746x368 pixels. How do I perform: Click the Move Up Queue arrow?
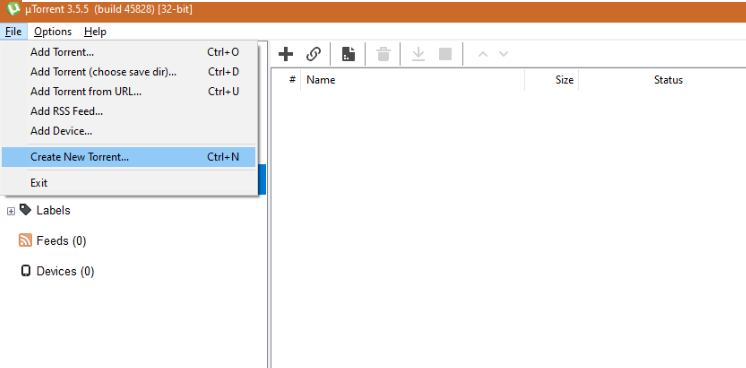[x=483, y=54]
